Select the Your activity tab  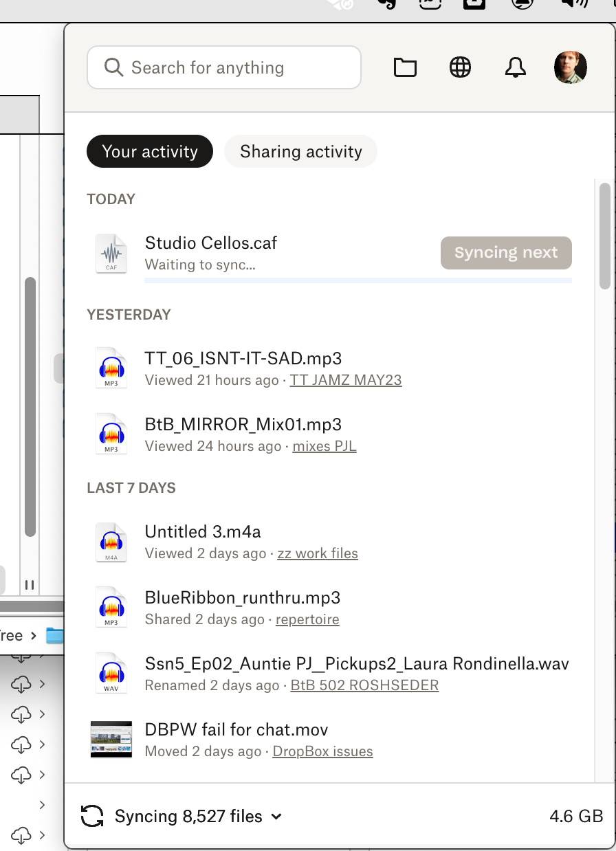click(149, 151)
